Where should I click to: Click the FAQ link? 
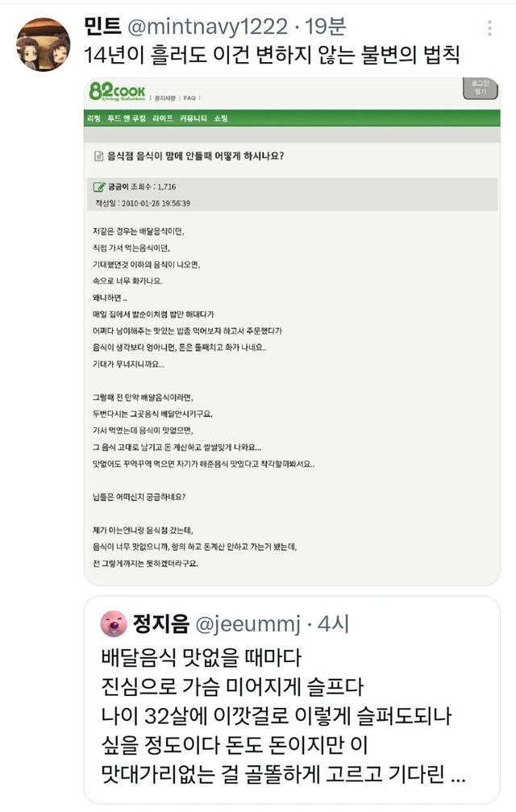[189, 98]
